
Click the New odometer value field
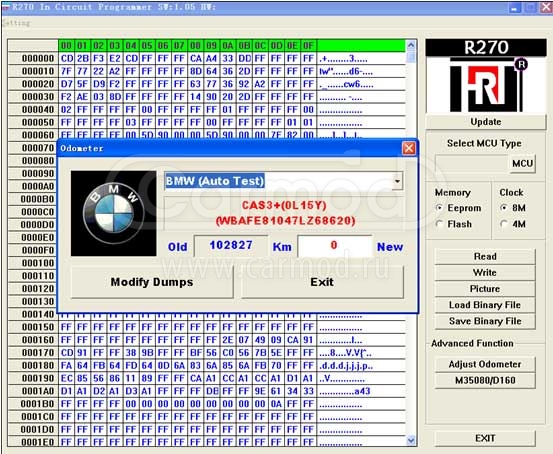[335, 246]
